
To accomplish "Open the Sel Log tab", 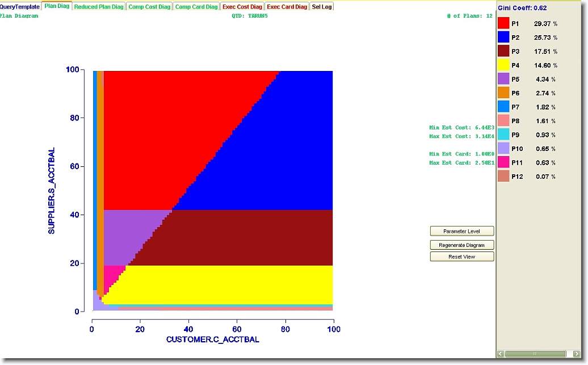I will [x=322, y=7].
